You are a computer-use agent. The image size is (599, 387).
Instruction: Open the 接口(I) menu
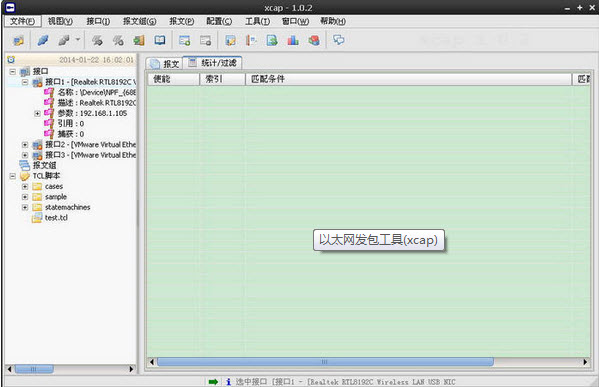pos(98,21)
